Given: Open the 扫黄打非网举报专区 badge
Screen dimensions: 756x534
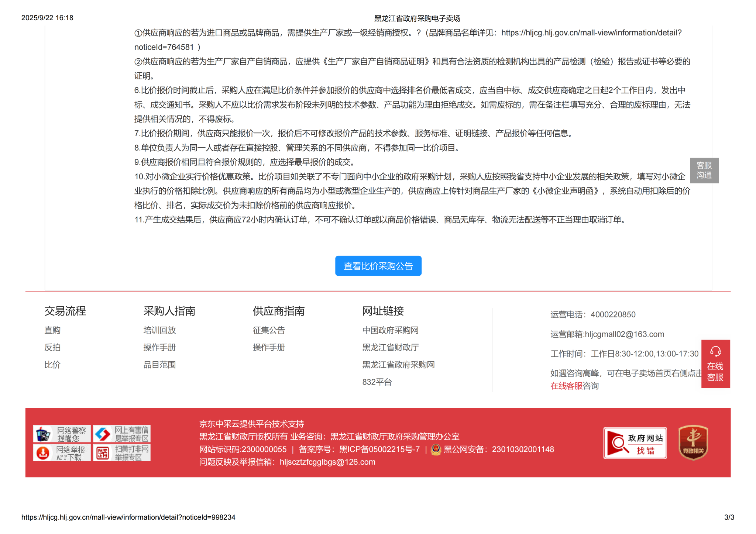Looking at the screenshot, I should point(121,453).
